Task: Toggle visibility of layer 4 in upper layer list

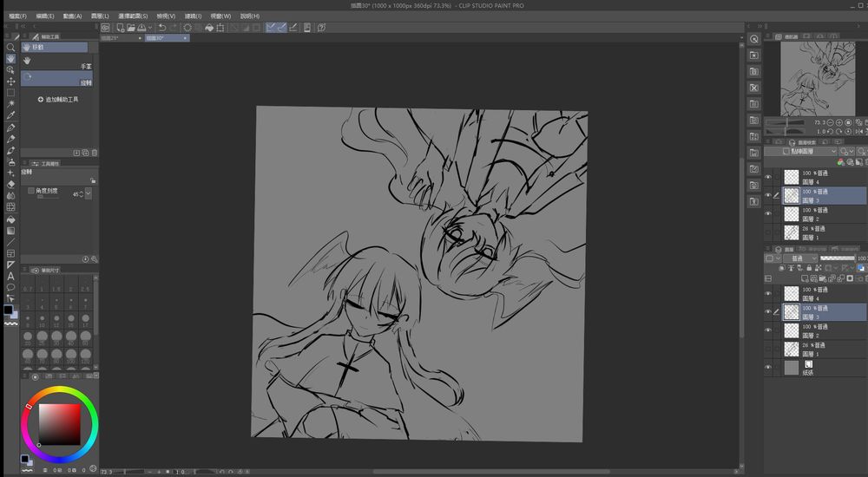Action: (768, 177)
